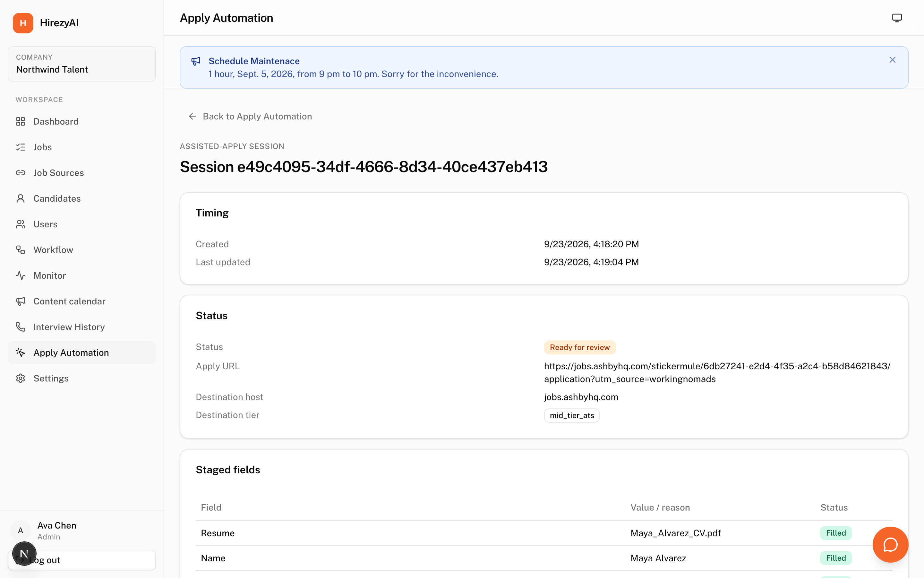Click the Content calendar megaphone icon
Image resolution: width=924 pixels, height=578 pixels.
coord(21,301)
